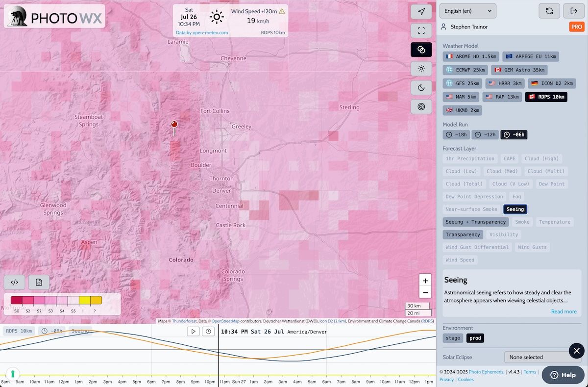
Task: Play the forecast animation
Action: pos(194,332)
